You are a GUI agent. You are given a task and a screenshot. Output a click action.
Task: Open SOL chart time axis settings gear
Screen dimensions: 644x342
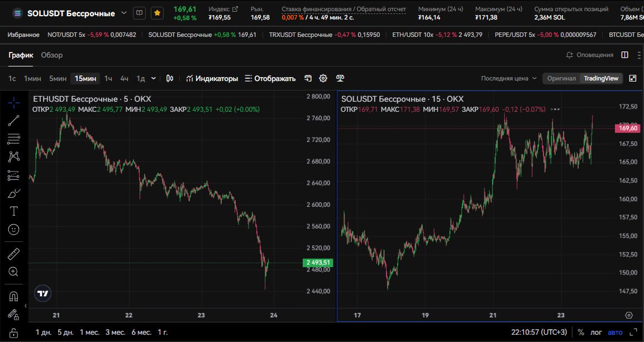coord(629,315)
